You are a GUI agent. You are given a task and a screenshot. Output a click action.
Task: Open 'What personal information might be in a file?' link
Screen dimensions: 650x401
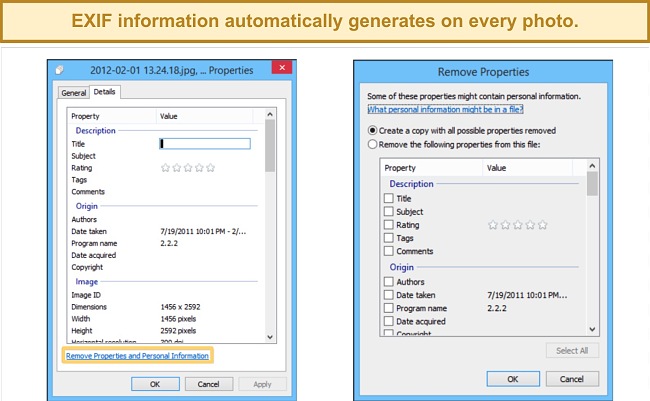445,109
